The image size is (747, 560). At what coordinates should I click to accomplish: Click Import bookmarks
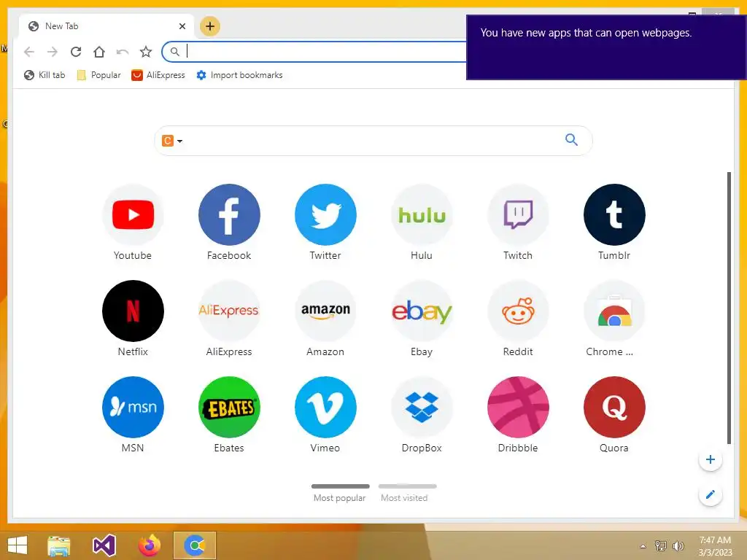click(x=239, y=75)
